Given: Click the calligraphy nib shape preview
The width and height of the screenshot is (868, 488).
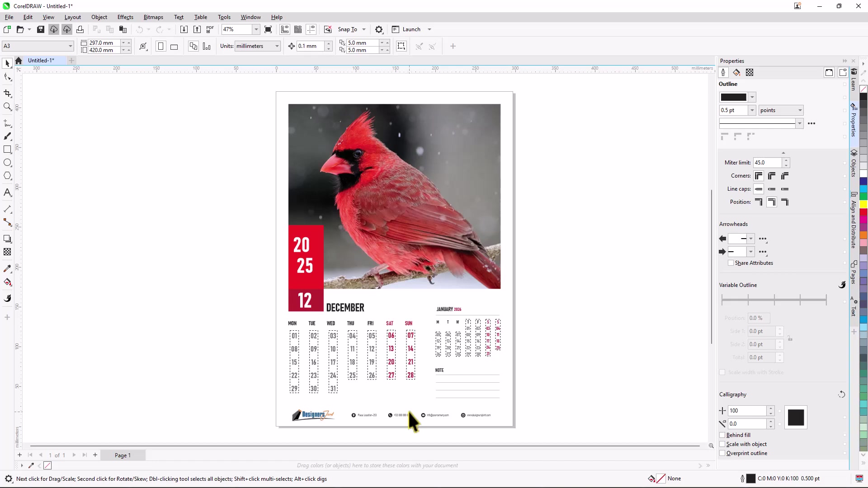Looking at the screenshot, I should click(796, 418).
